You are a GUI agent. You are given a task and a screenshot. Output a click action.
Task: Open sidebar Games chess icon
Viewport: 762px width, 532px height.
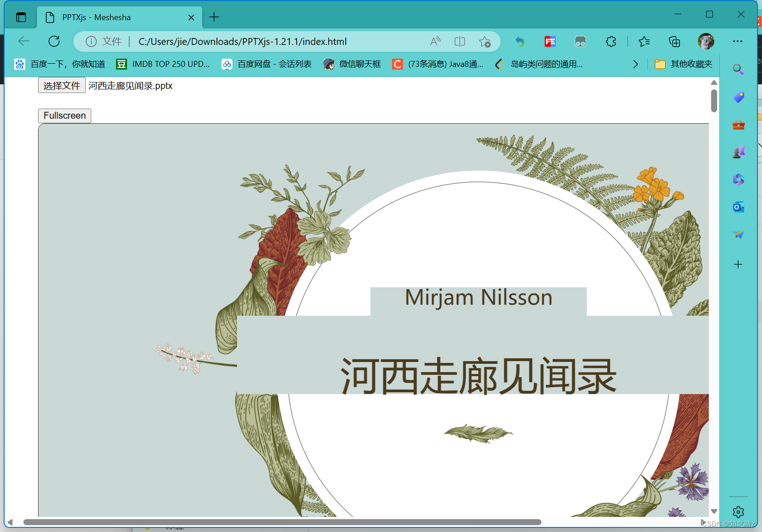[738, 152]
